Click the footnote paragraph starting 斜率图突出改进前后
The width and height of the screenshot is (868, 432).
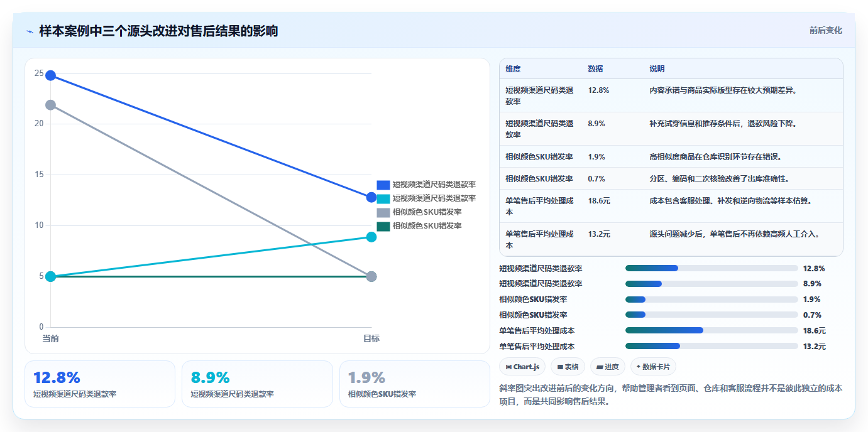(671, 395)
